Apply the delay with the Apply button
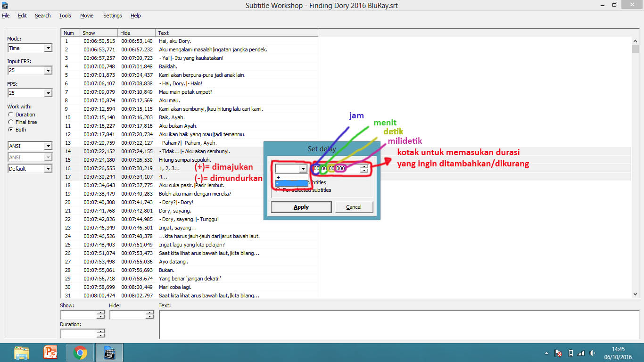 coord(301,207)
